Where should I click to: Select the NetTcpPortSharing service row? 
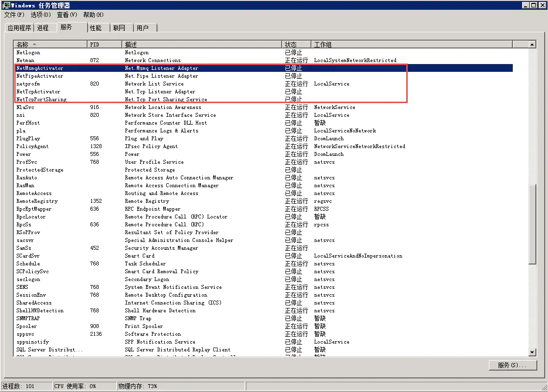click(x=263, y=99)
